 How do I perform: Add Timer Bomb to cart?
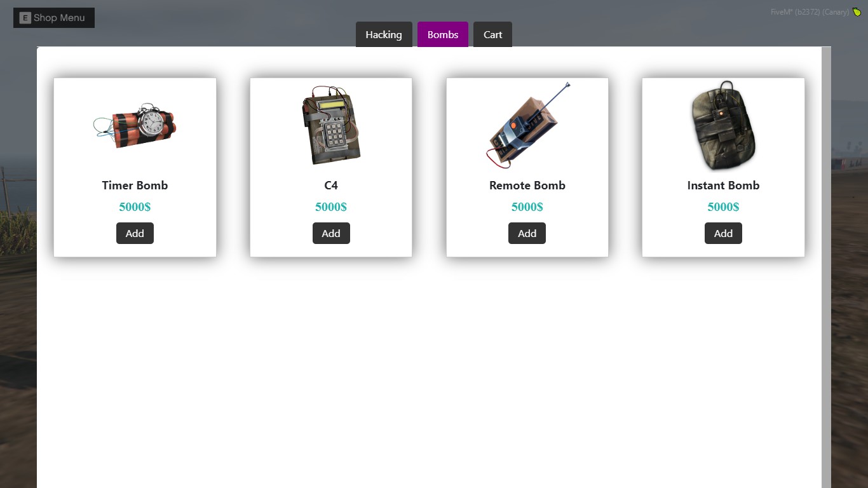coord(135,233)
